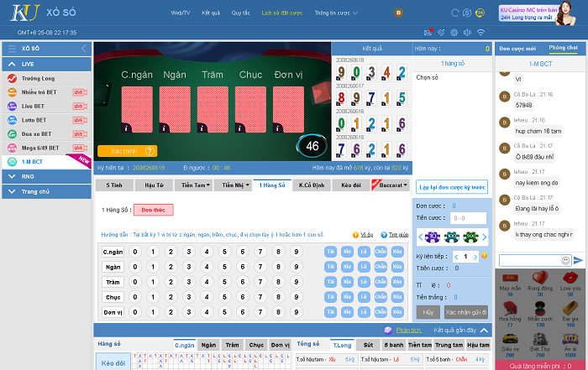Select number 5 in Trăm row
The width and height of the screenshot is (588, 370).
click(x=223, y=281)
